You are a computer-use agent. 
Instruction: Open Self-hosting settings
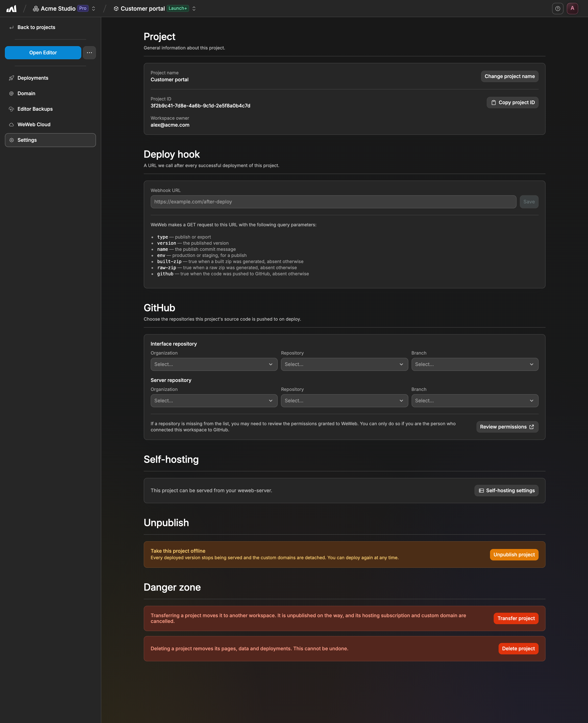coord(506,491)
